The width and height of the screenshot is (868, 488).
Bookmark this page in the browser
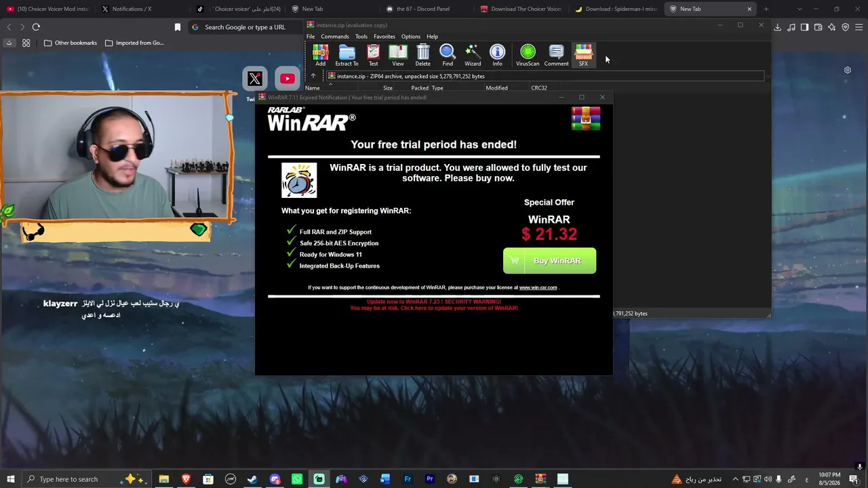178,27
